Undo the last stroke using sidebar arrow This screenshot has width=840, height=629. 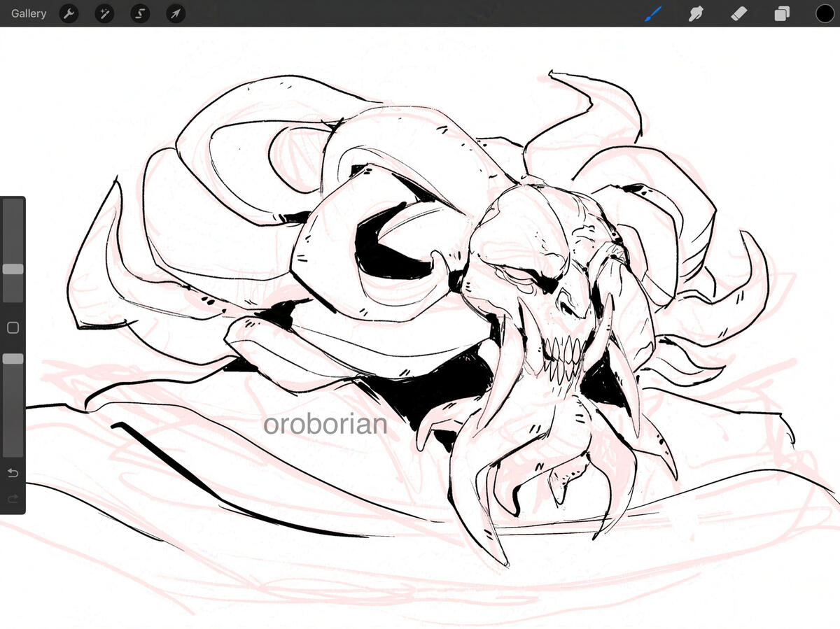click(13, 474)
